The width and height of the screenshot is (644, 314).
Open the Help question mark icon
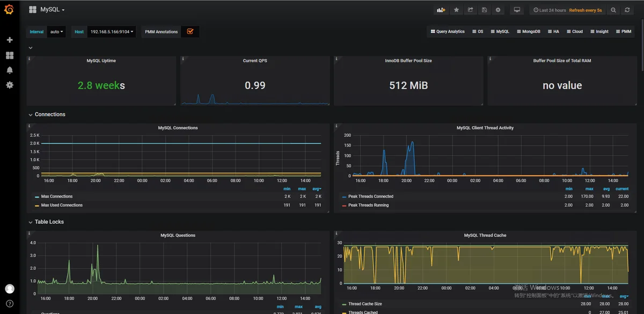[x=10, y=304]
